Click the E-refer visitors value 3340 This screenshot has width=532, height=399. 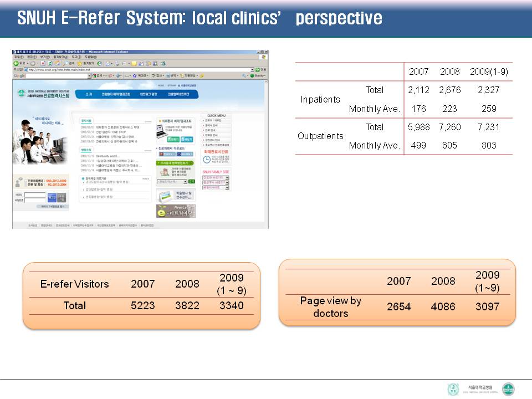[232, 305]
